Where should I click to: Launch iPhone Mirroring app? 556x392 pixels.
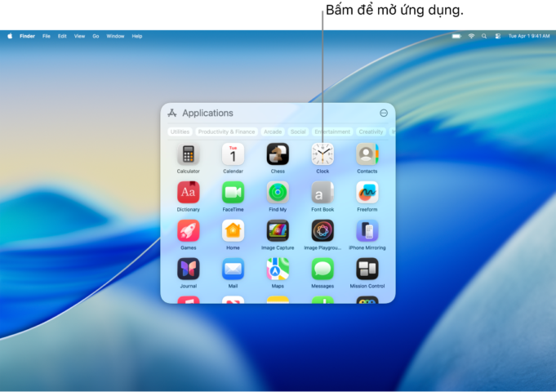point(367,230)
